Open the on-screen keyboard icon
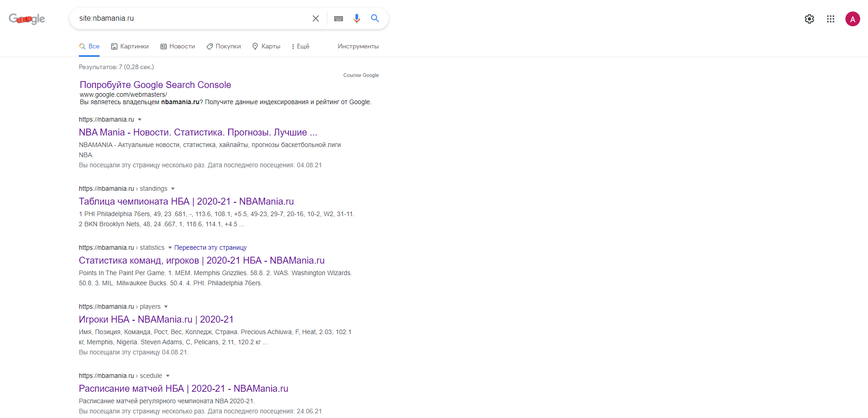This screenshot has height=418, width=868. 338,18
